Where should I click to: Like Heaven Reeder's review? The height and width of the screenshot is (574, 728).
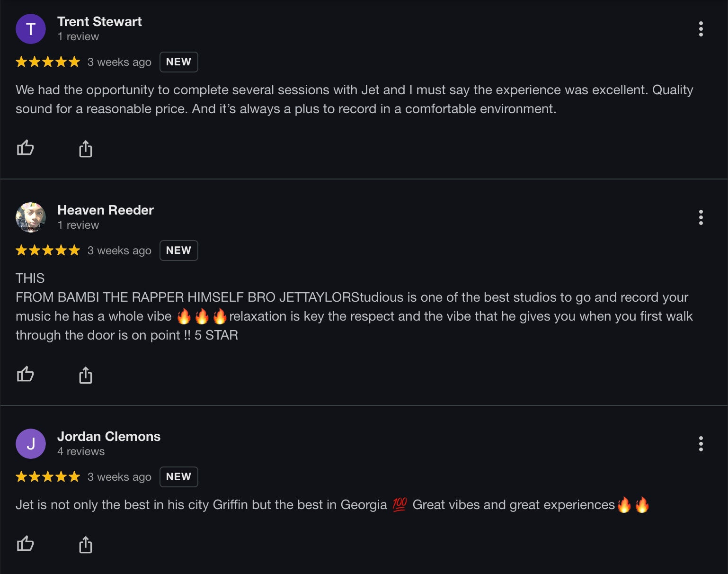(x=26, y=375)
